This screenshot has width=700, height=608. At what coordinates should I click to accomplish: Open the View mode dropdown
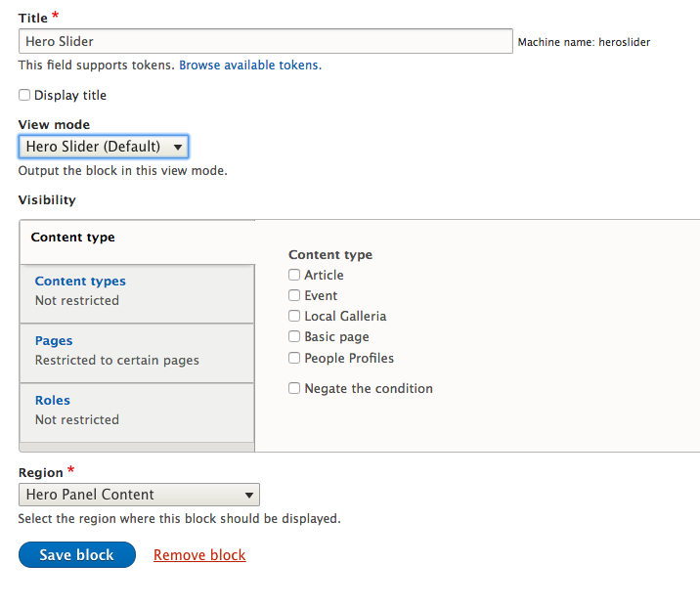tap(103, 147)
